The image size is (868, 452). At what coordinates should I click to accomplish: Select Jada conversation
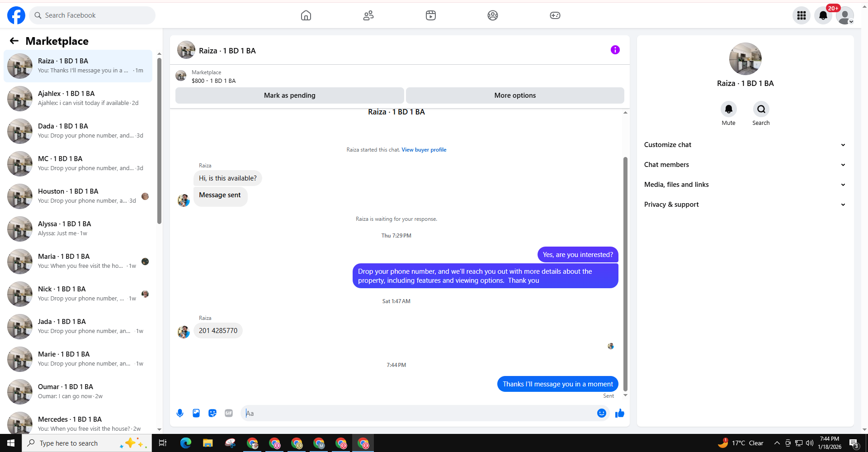78,327
